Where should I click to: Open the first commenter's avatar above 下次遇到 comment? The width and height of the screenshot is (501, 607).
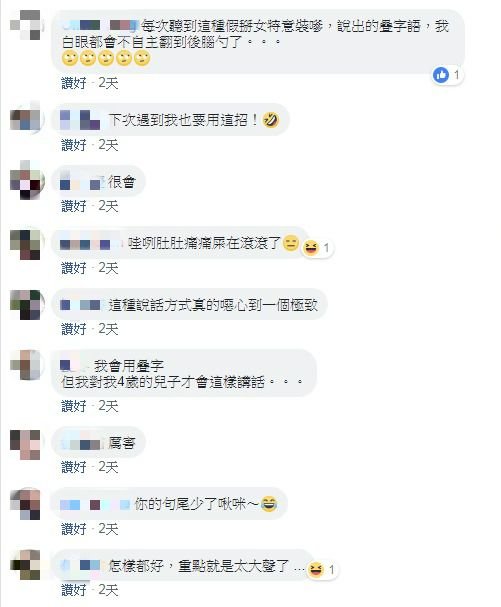[25, 25]
